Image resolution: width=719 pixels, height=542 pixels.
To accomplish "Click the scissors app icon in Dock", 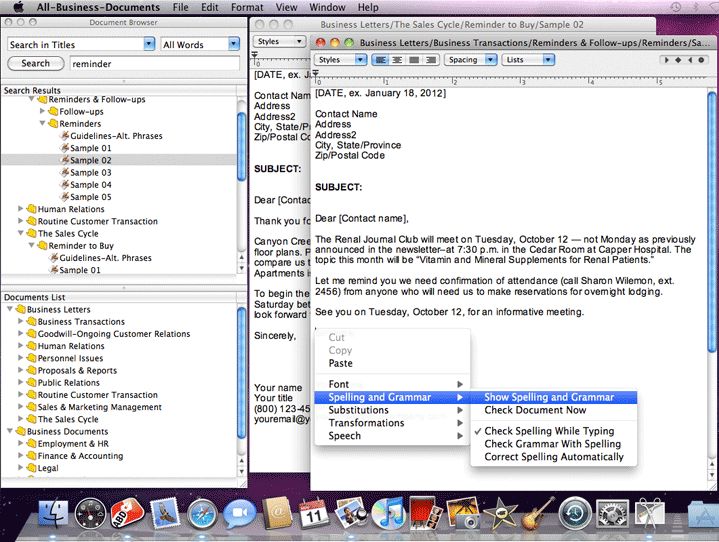I will [649, 514].
